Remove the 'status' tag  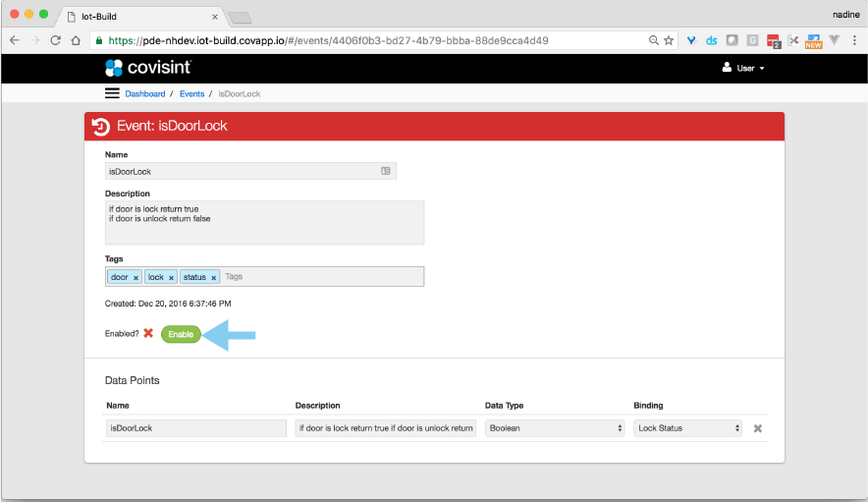click(213, 278)
